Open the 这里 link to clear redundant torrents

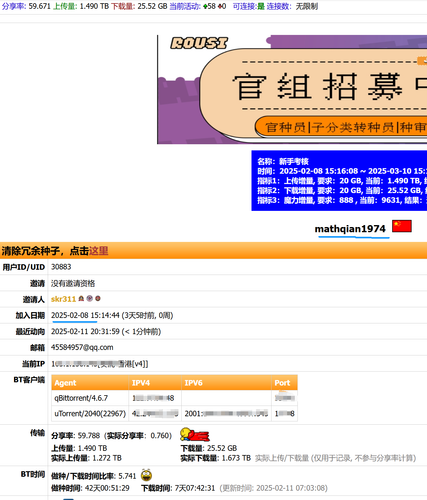click(98, 251)
